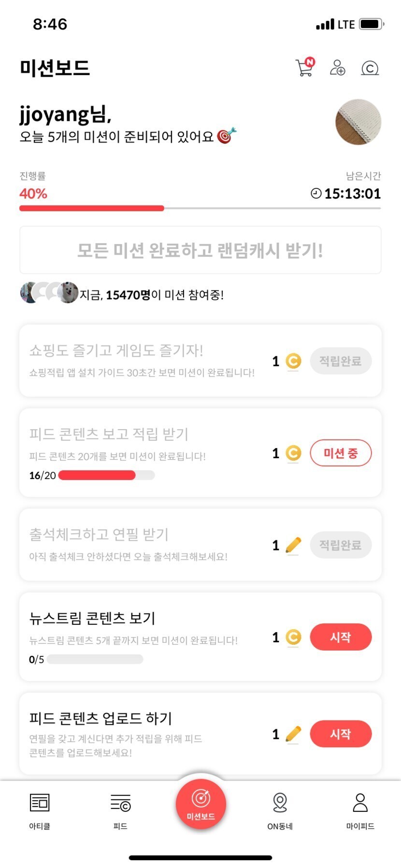This screenshot has height=868, width=401.
Task: Start the 피드 콘텐츠 업로드 하기 mission
Action: click(x=341, y=734)
